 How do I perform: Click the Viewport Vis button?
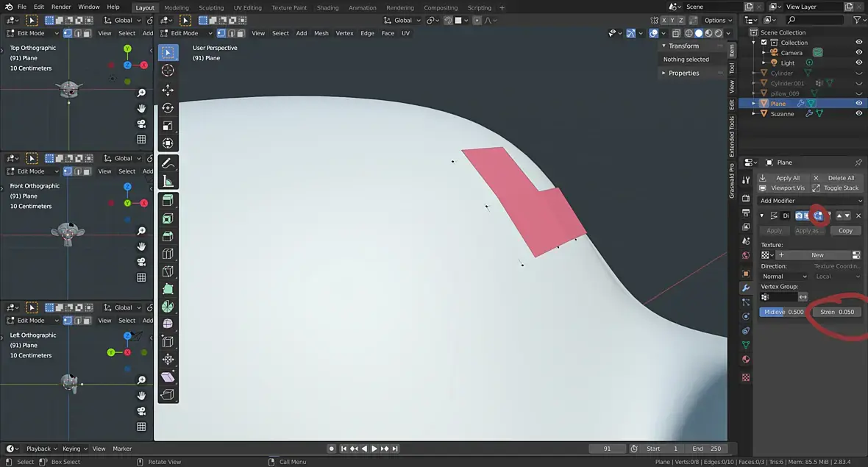coord(783,188)
